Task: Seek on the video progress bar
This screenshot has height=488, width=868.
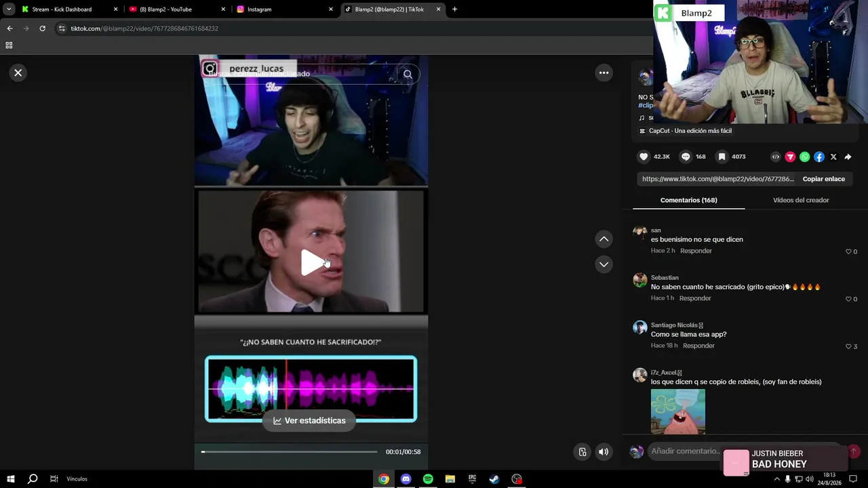Action: [x=289, y=451]
